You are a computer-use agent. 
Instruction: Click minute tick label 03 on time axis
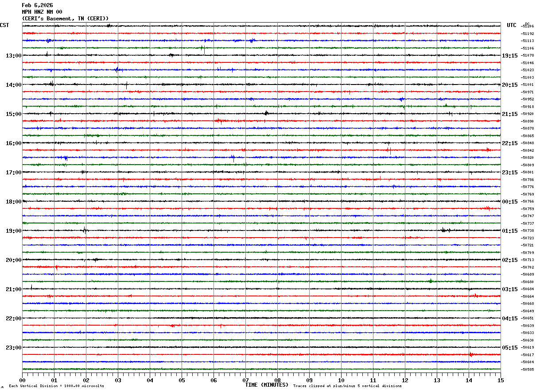(118, 380)
